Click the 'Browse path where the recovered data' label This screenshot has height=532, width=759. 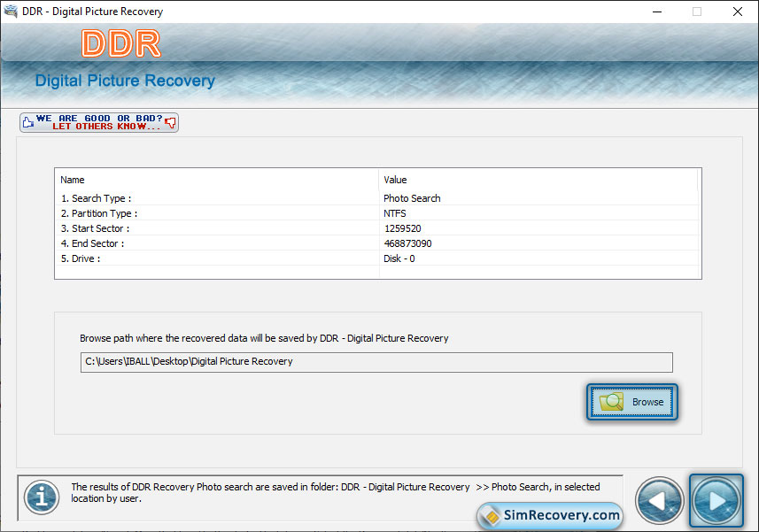tap(264, 338)
